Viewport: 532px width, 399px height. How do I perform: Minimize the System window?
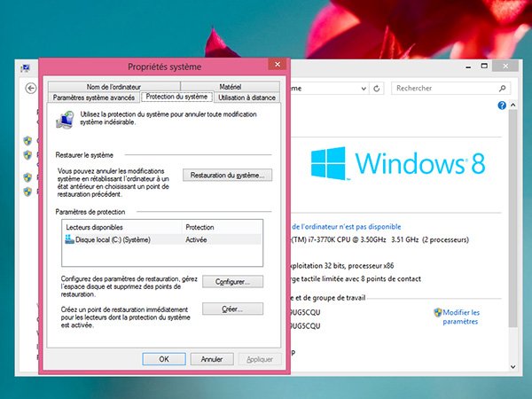click(468, 66)
